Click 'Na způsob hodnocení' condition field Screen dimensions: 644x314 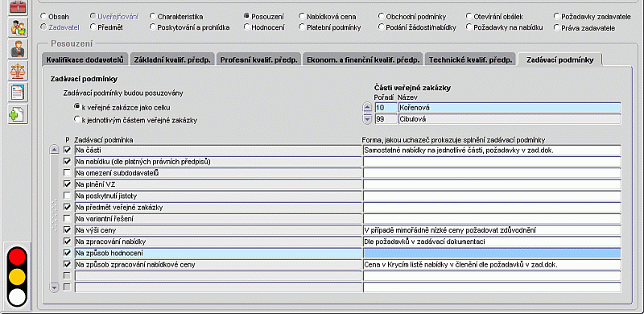(x=217, y=253)
